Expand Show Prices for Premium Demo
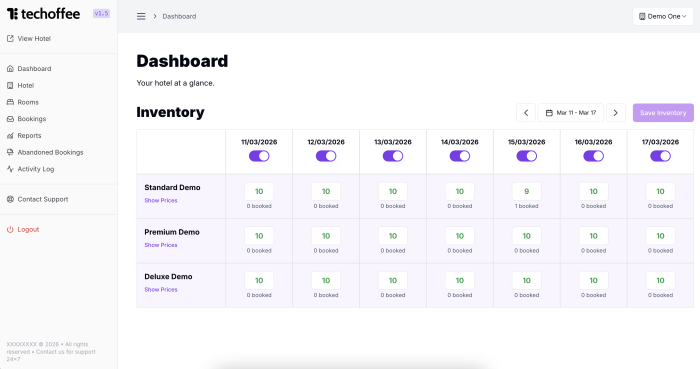 (x=161, y=245)
